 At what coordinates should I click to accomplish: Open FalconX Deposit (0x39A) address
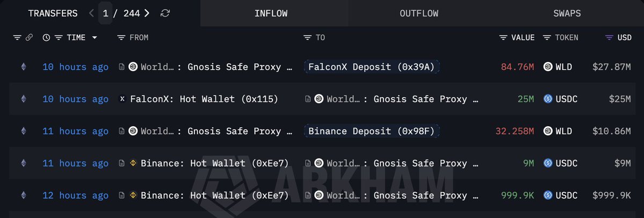click(x=371, y=67)
